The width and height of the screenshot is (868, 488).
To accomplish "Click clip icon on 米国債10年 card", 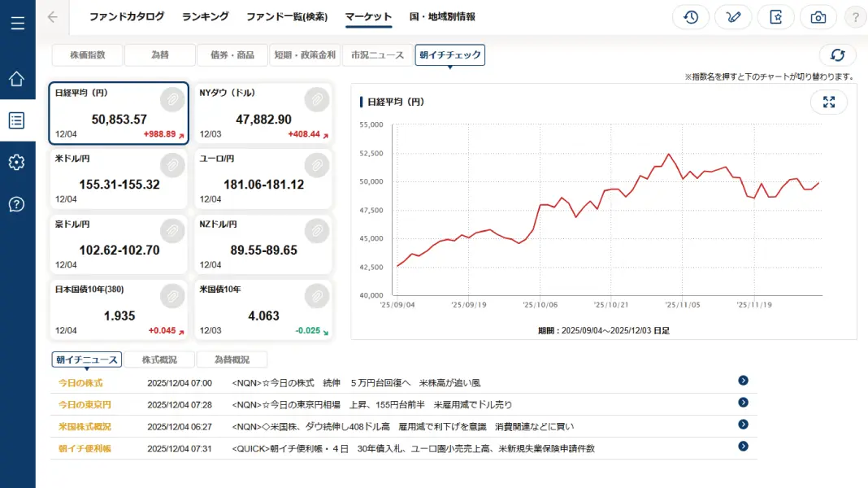I will [317, 296].
